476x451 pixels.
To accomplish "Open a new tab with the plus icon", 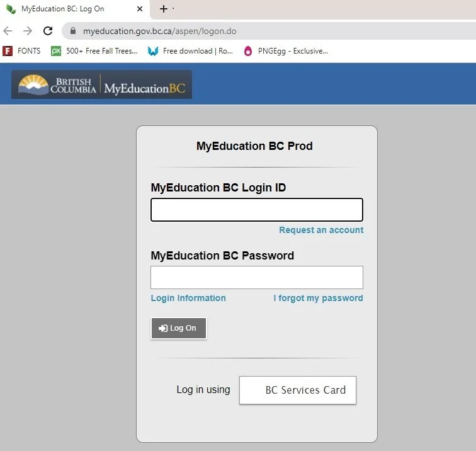I will click(163, 9).
